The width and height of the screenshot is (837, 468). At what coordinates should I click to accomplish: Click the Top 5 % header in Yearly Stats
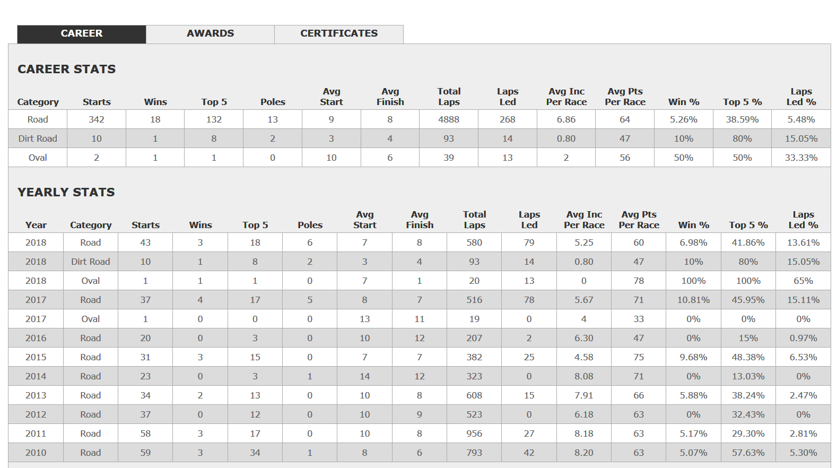coord(748,225)
